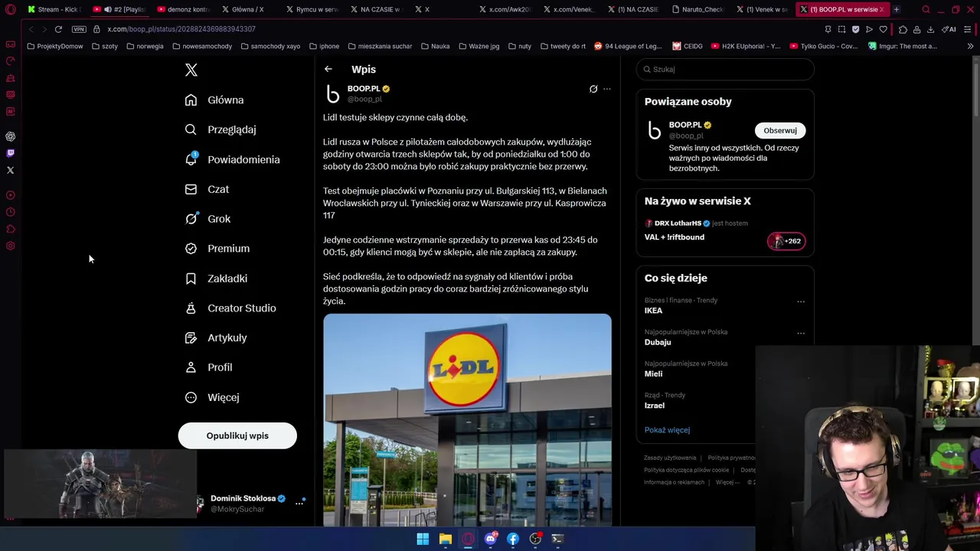
Task: Open post options three-dot menu
Action: 607,89
